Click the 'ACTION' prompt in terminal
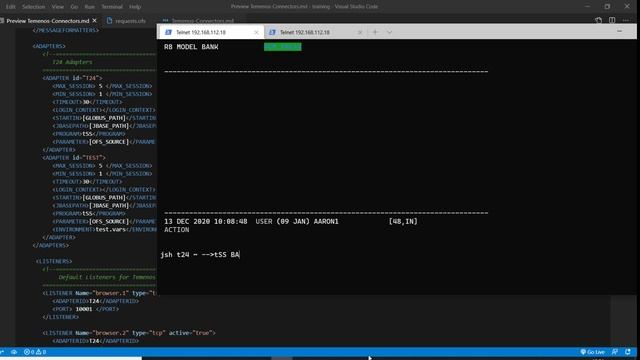This screenshot has height=360, width=640. [177, 230]
